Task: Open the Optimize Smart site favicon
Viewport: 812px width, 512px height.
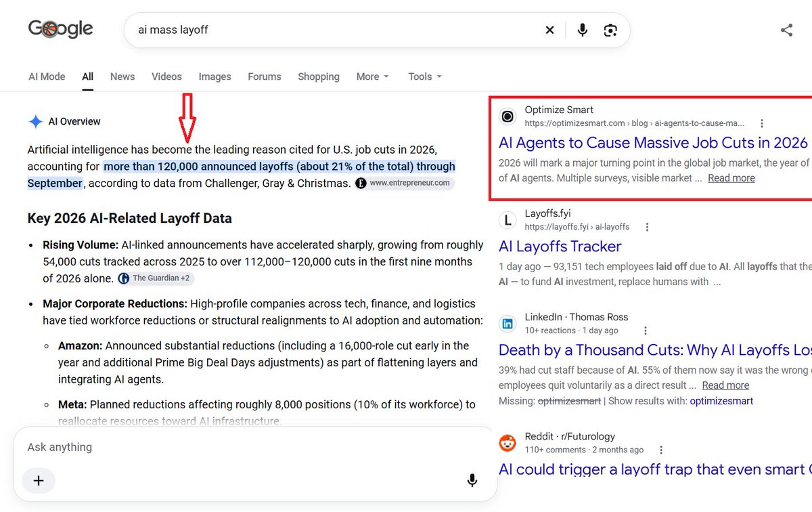Action: coord(507,116)
